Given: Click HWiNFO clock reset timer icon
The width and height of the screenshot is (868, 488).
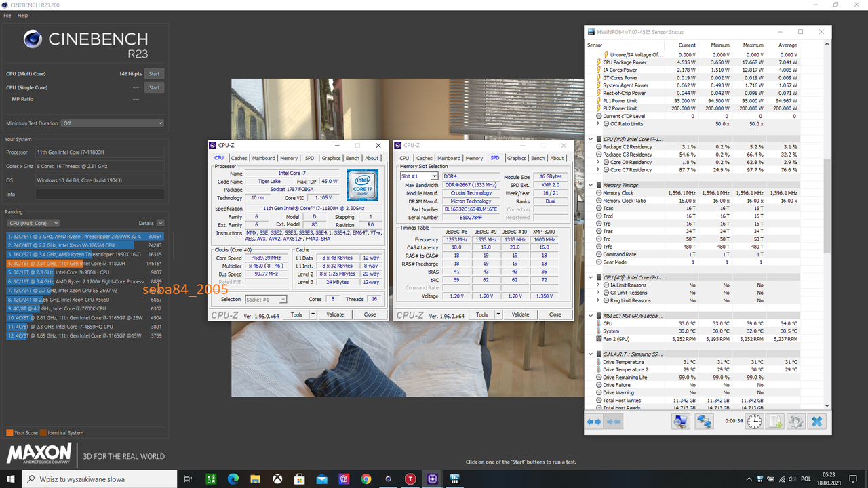Looking at the screenshot, I should point(754,422).
